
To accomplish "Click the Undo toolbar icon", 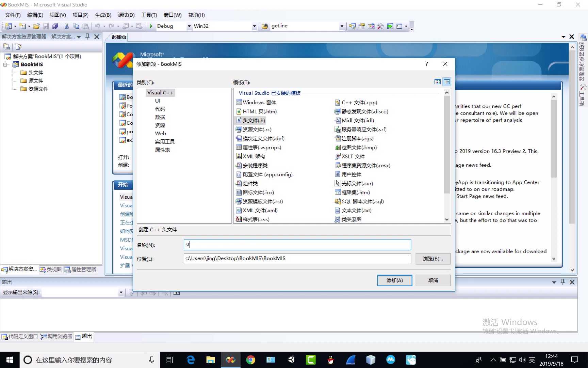I will pos(98,26).
